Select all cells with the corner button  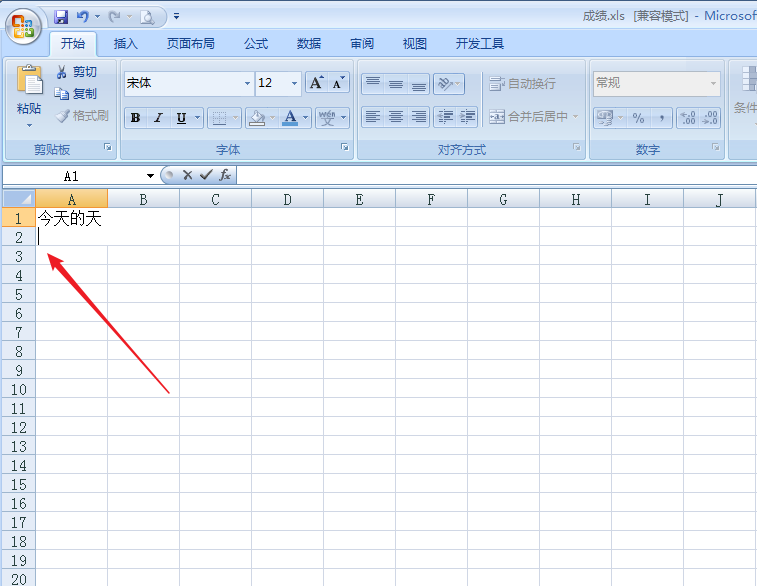click(x=19, y=198)
